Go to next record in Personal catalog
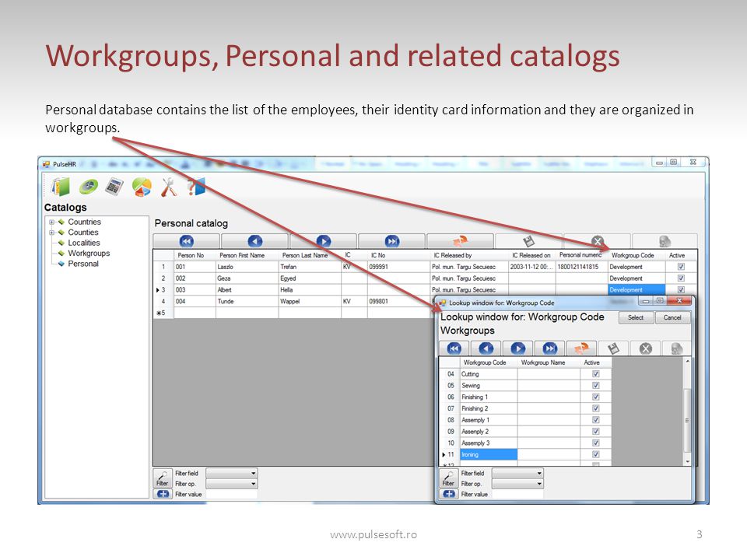Viewport: 747px width, 560px height. point(324,241)
